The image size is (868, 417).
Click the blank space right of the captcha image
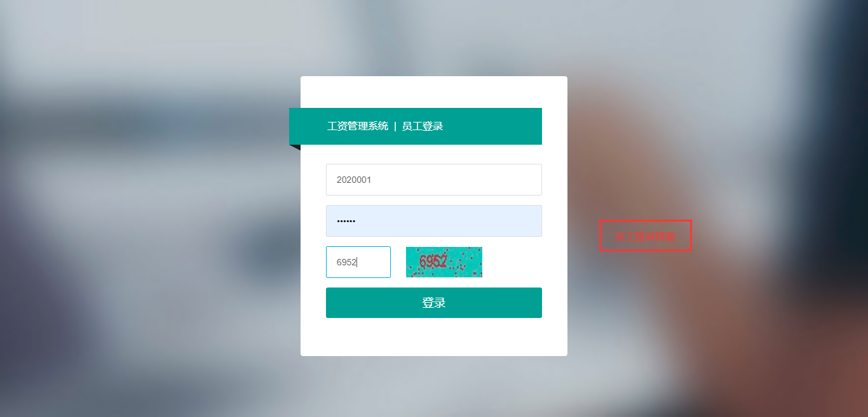(x=512, y=262)
